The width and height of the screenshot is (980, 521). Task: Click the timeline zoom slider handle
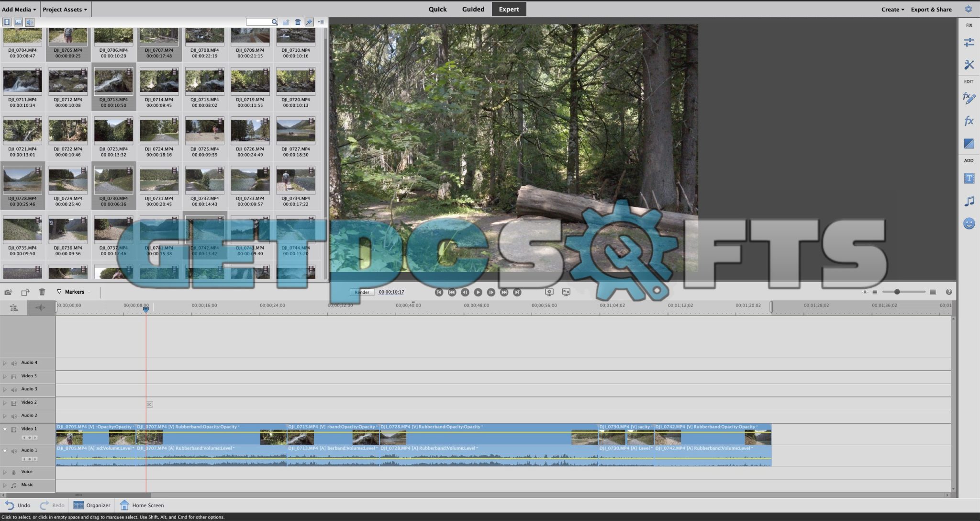coord(897,292)
